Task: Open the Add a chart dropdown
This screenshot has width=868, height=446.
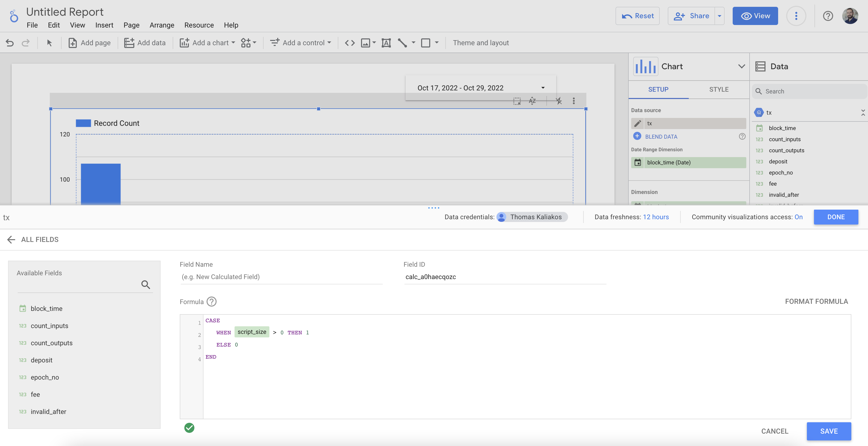Action: point(207,43)
